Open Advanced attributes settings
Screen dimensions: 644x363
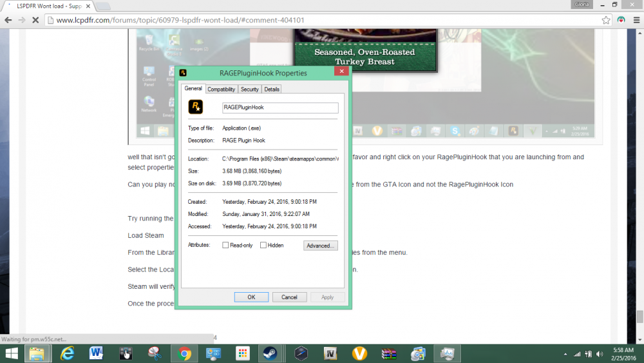tap(320, 246)
